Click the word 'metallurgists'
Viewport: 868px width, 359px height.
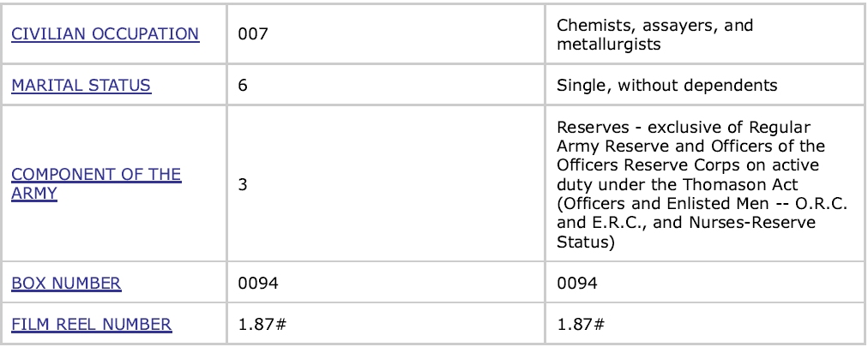609,43
